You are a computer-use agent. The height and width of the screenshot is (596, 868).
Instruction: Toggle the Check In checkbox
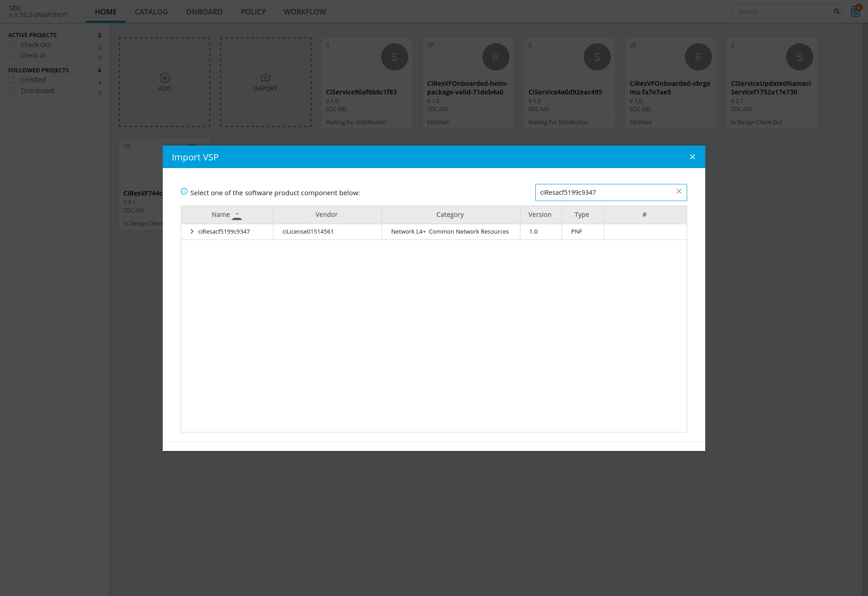point(12,56)
